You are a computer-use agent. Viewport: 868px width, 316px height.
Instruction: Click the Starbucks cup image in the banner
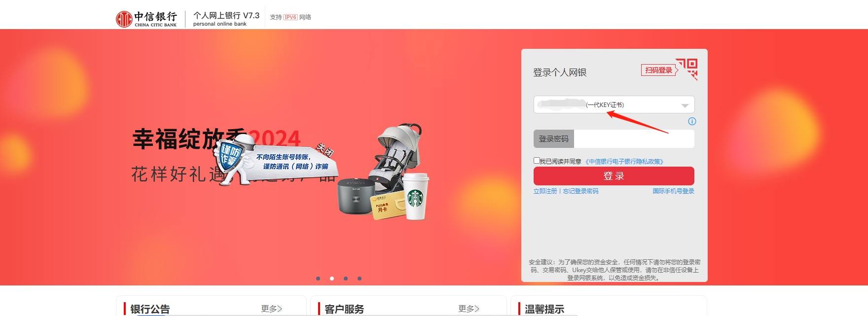(416, 196)
